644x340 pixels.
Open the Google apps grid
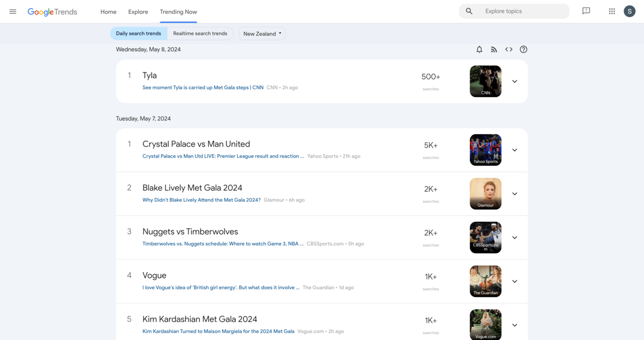point(612,11)
